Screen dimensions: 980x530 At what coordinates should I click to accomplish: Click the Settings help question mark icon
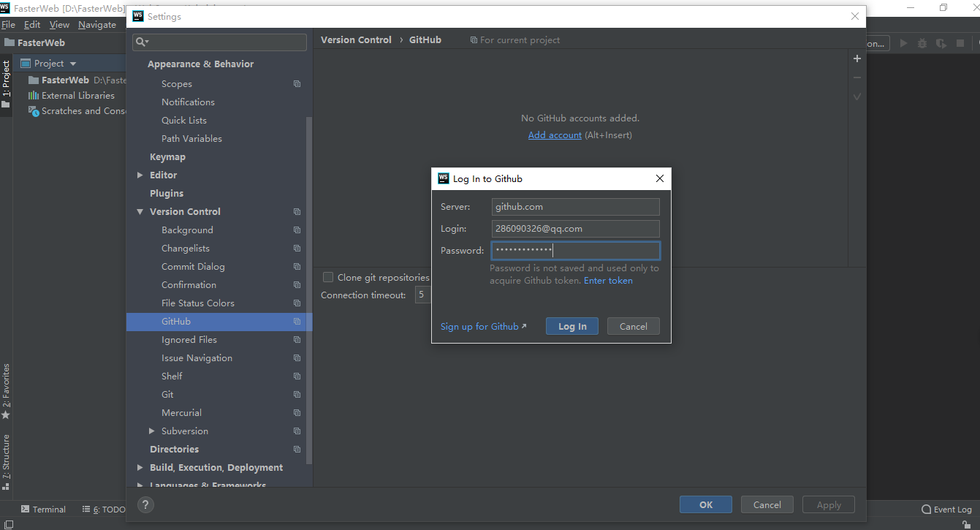pos(145,504)
